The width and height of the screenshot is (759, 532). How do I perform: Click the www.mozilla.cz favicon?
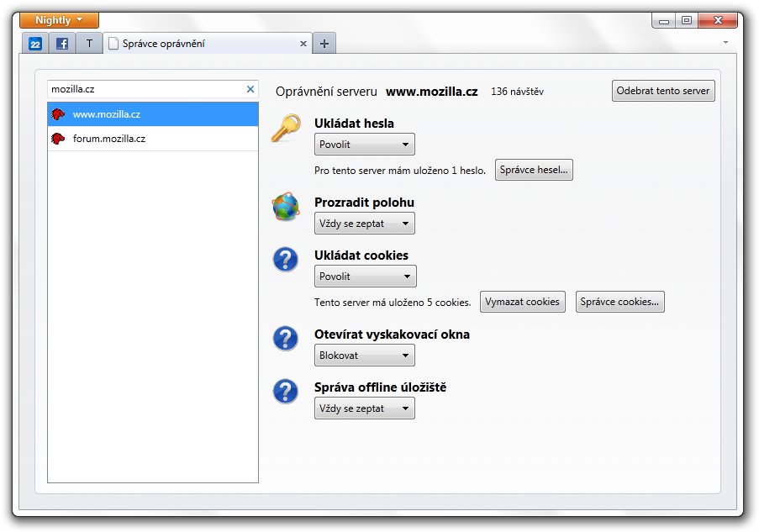click(x=58, y=114)
